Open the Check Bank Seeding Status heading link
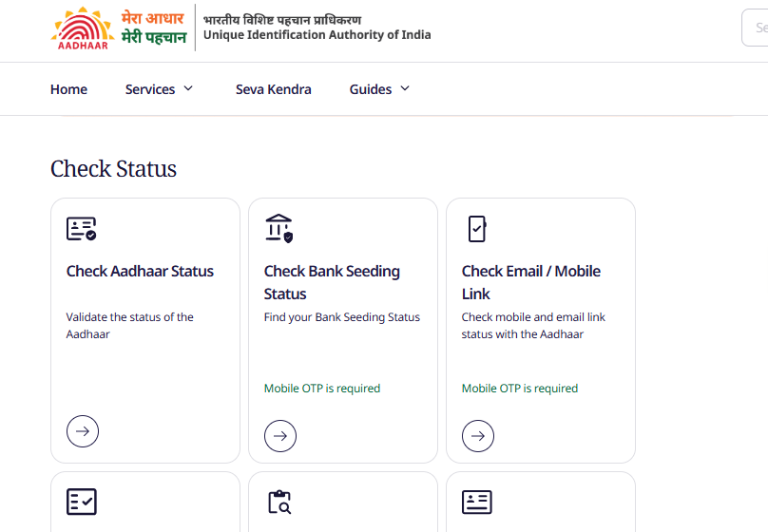The image size is (768, 532). (x=332, y=282)
